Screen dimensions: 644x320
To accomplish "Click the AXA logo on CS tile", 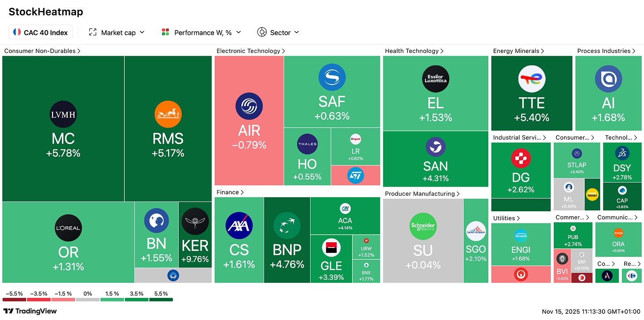I will (239, 226).
